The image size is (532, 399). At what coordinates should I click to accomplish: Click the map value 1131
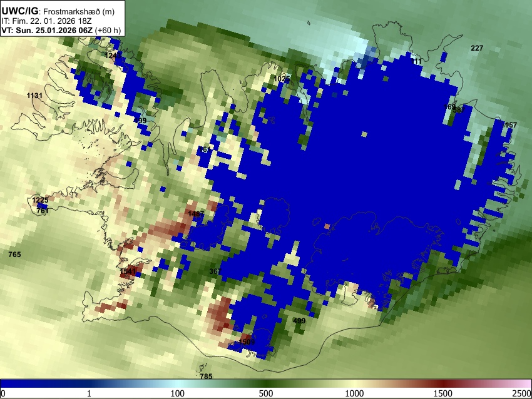coord(34,96)
